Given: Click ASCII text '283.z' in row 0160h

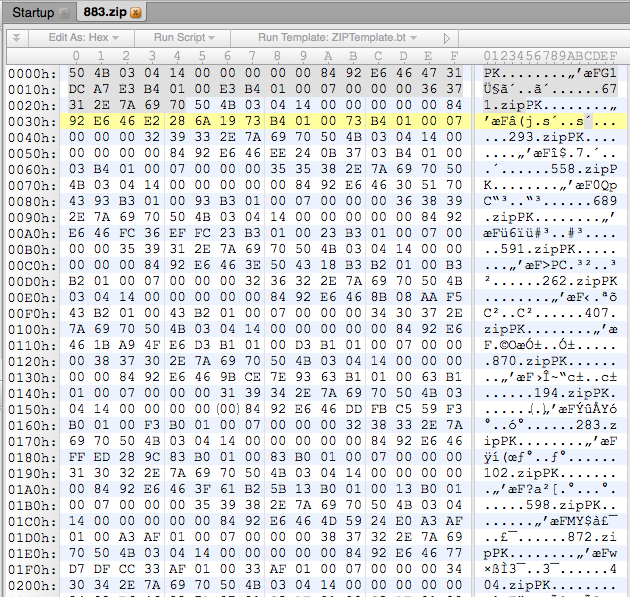Looking at the screenshot, I should 596,425.
